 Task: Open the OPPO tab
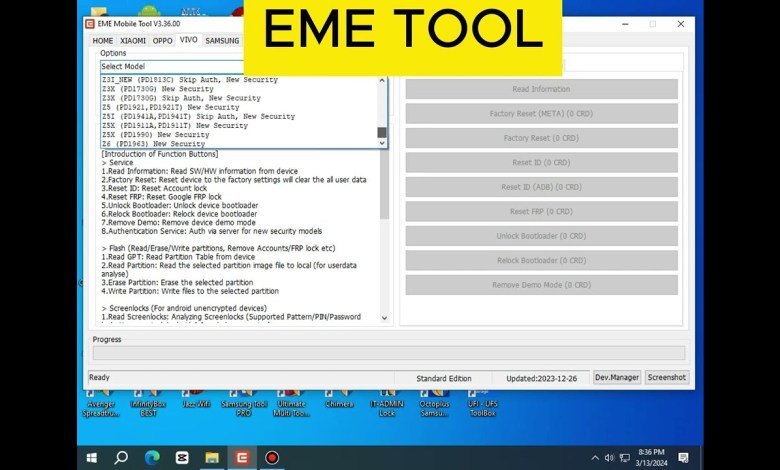162,41
